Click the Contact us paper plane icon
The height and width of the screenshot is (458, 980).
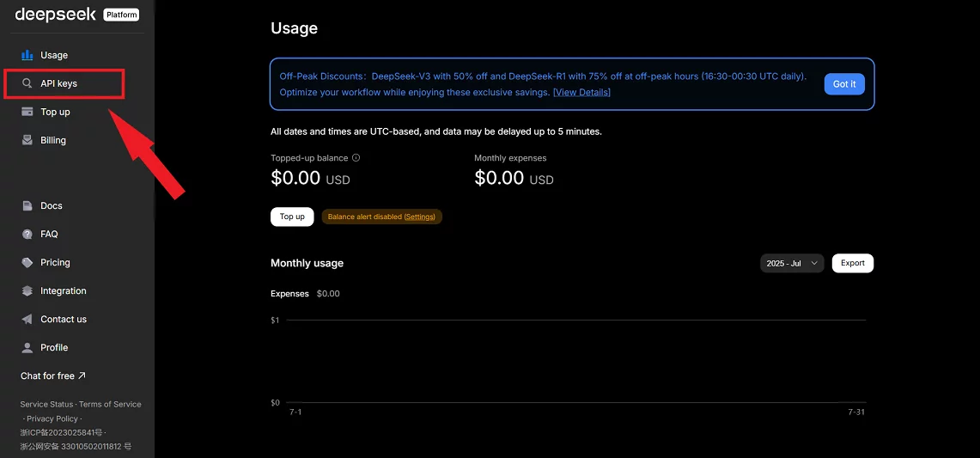(27, 319)
